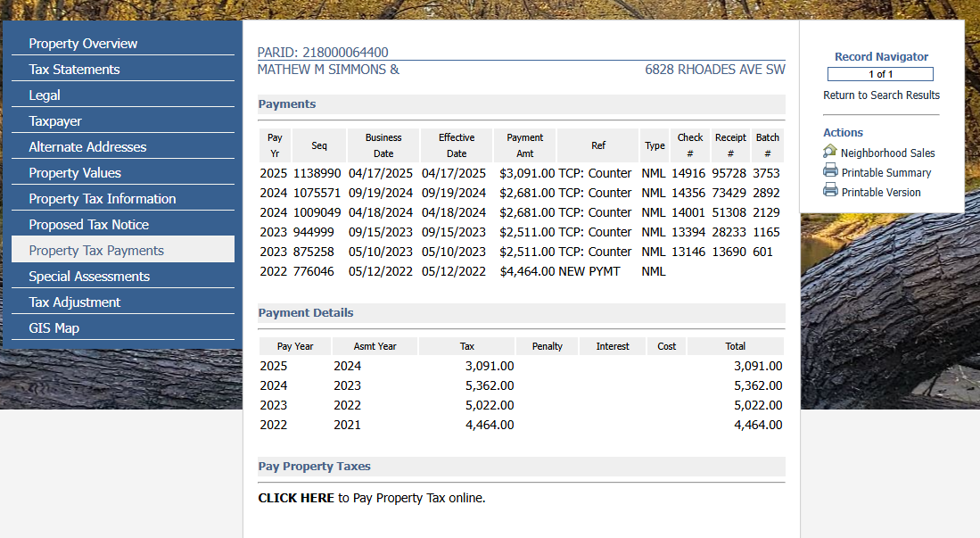Go to Tax Statements in sidebar

[x=74, y=70]
